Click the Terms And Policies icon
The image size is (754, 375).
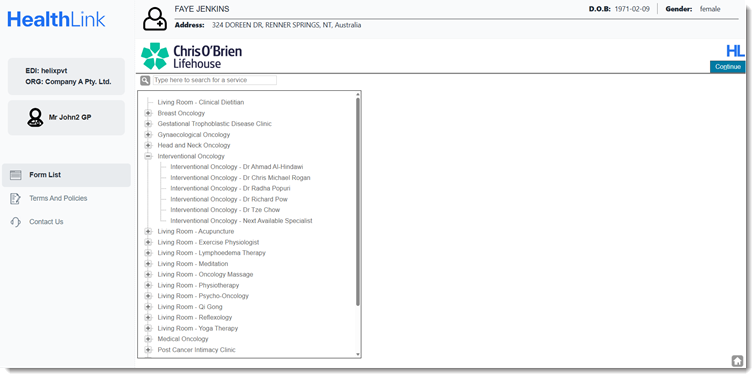(15, 199)
